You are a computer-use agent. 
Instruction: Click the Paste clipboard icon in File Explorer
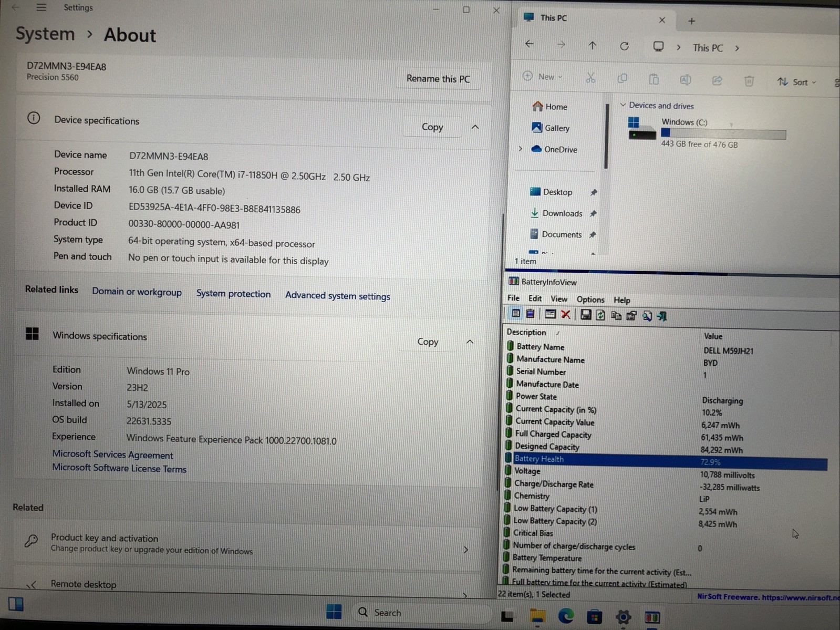coord(654,79)
